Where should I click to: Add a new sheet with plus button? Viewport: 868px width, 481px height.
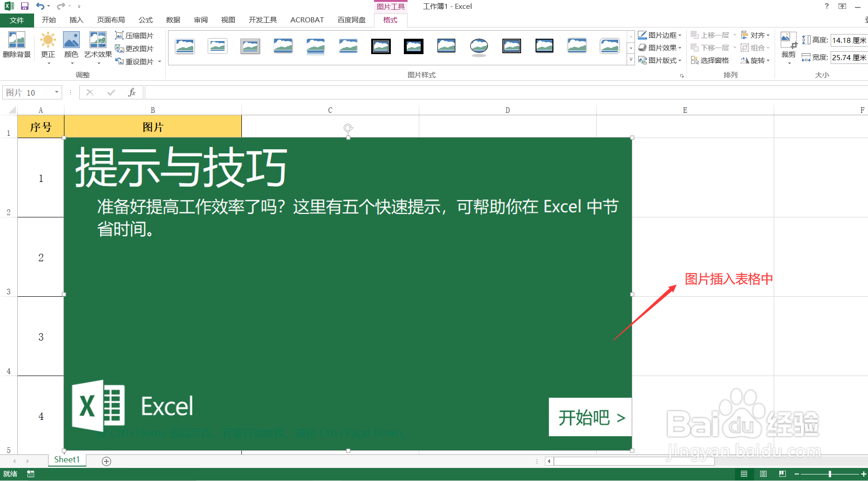106,461
